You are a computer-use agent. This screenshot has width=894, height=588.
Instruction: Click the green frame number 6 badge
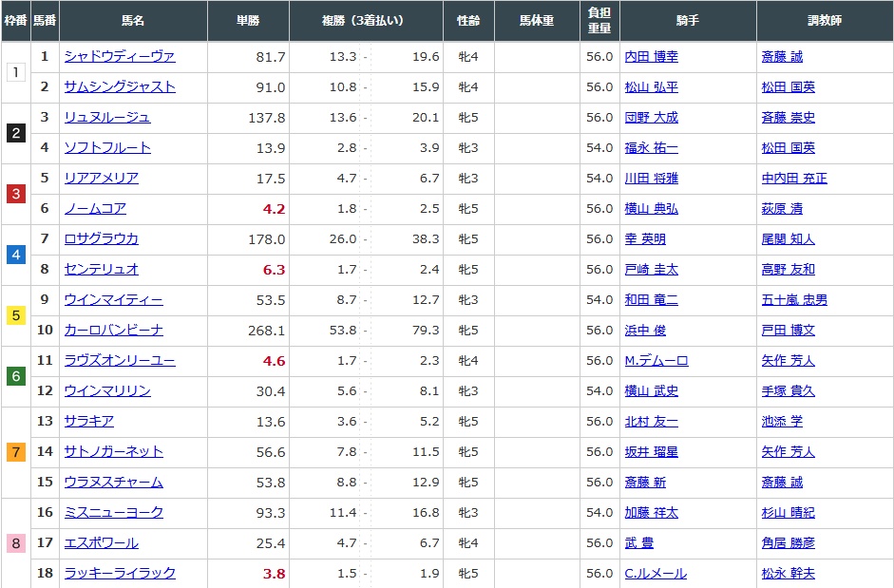[15, 376]
